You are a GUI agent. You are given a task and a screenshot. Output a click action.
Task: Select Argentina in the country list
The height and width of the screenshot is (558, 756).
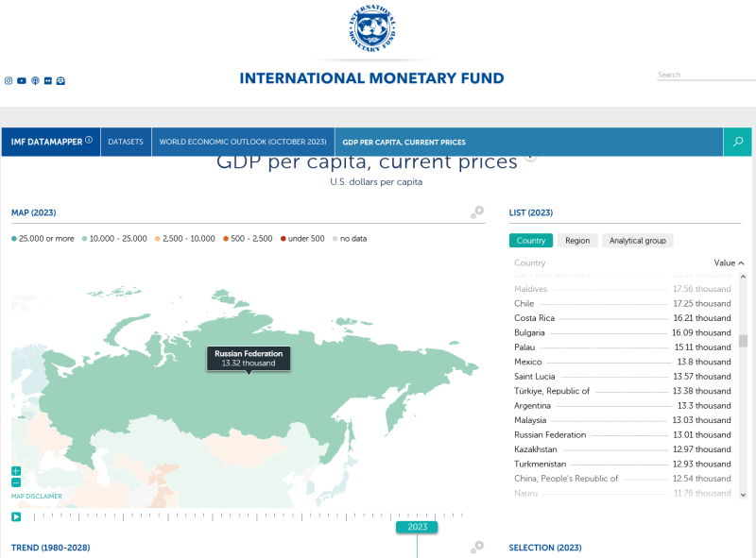623,406
